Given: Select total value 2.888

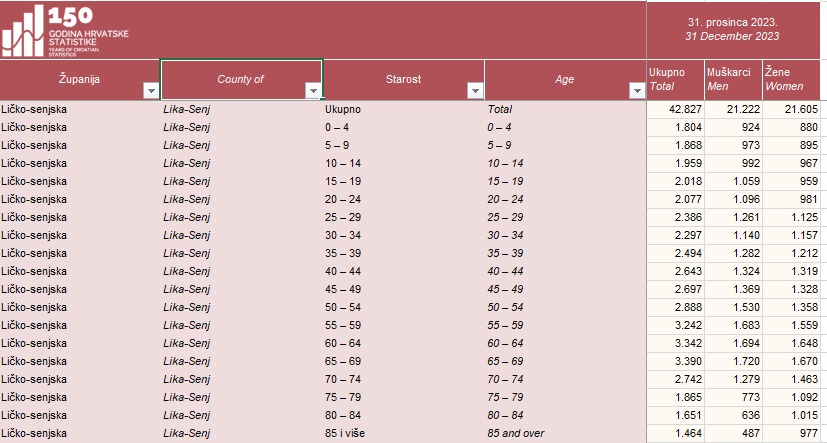Looking at the screenshot, I should click(676, 307).
